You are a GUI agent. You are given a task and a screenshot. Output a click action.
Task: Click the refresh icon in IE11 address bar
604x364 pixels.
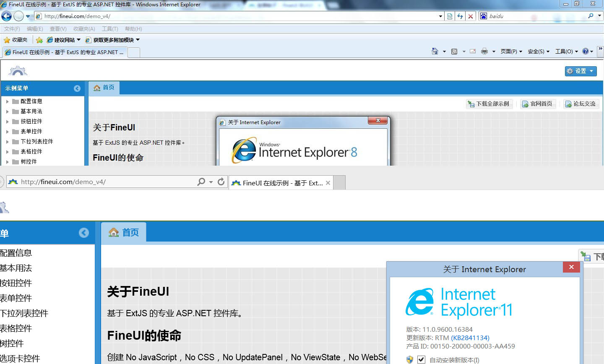[221, 182]
